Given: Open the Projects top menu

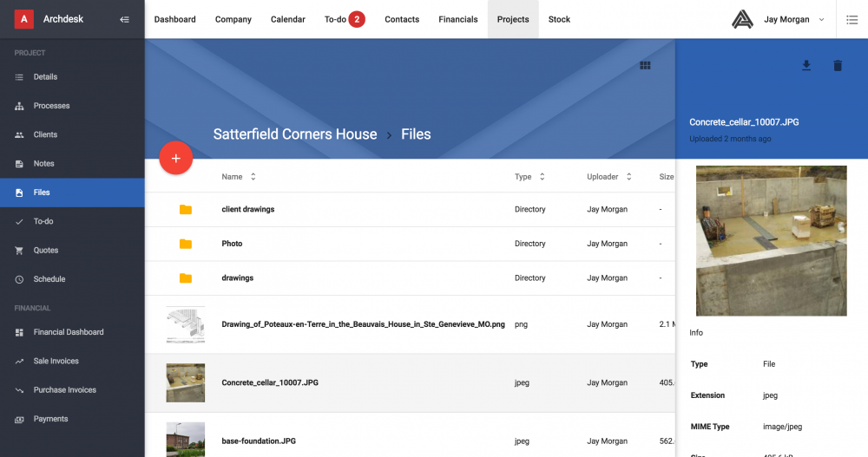Looking at the screenshot, I should (x=513, y=19).
